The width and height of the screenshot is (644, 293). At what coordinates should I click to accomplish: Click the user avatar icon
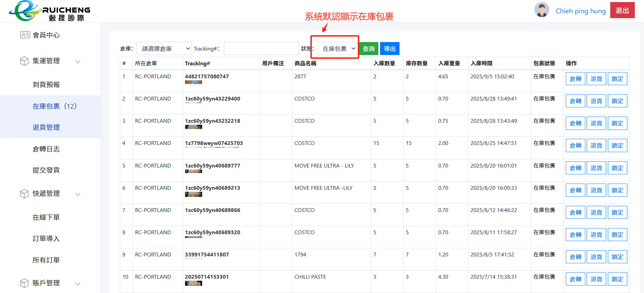tap(542, 10)
